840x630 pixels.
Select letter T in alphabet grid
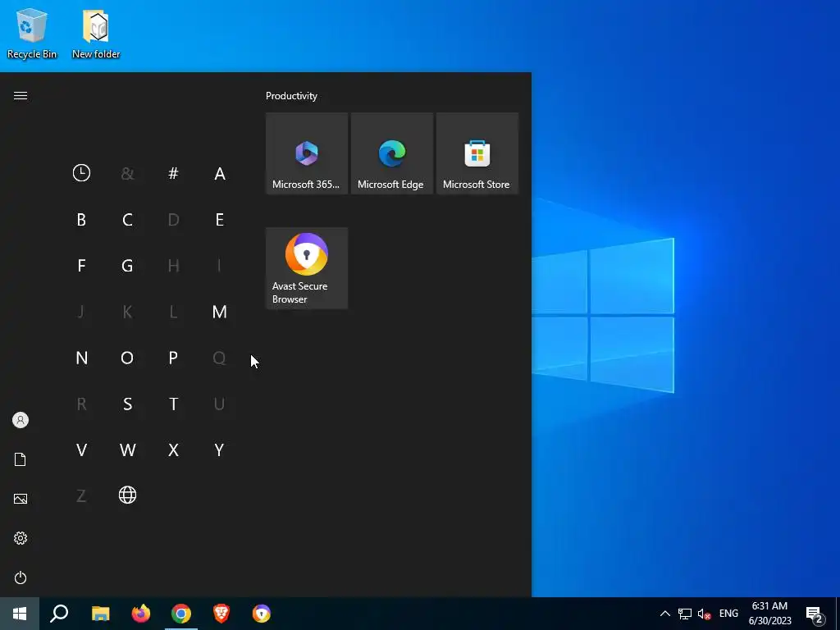(x=173, y=404)
